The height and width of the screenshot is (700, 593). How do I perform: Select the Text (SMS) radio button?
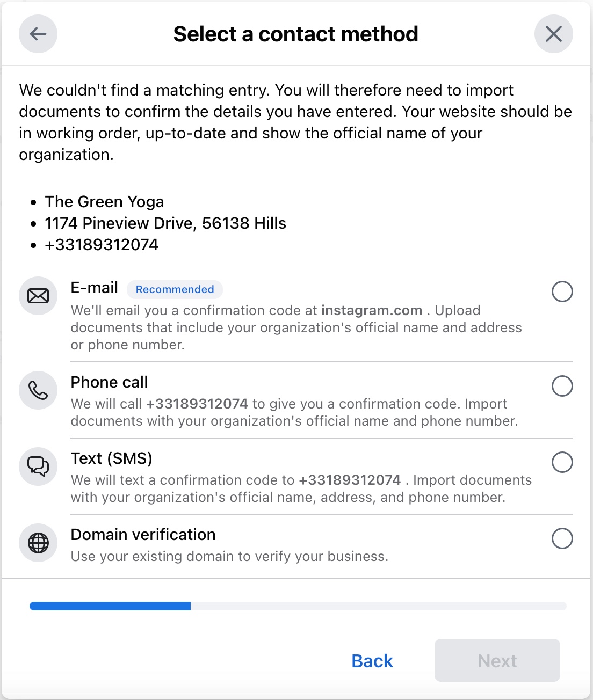click(562, 462)
